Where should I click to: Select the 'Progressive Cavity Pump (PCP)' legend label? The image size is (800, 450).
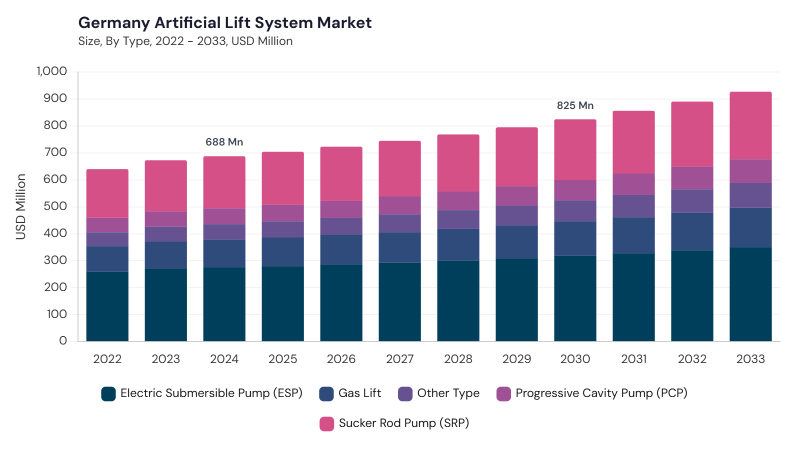[602, 393]
